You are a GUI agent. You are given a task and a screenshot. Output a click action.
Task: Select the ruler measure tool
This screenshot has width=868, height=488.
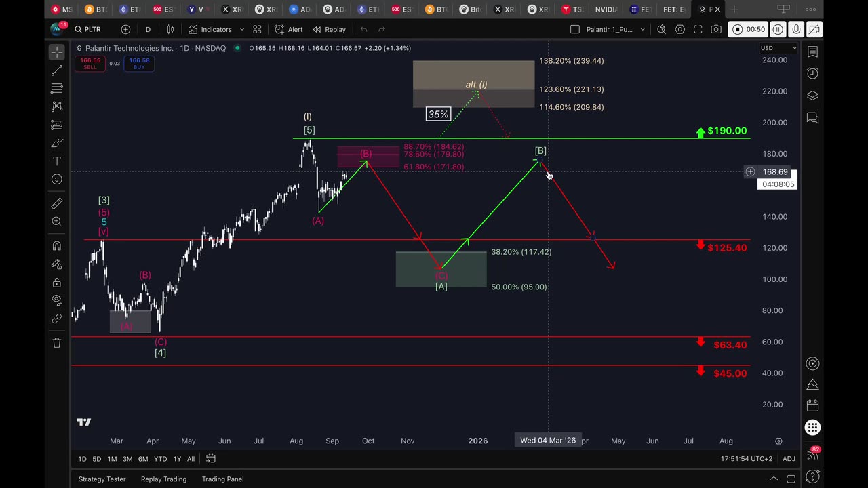click(57, 203)
